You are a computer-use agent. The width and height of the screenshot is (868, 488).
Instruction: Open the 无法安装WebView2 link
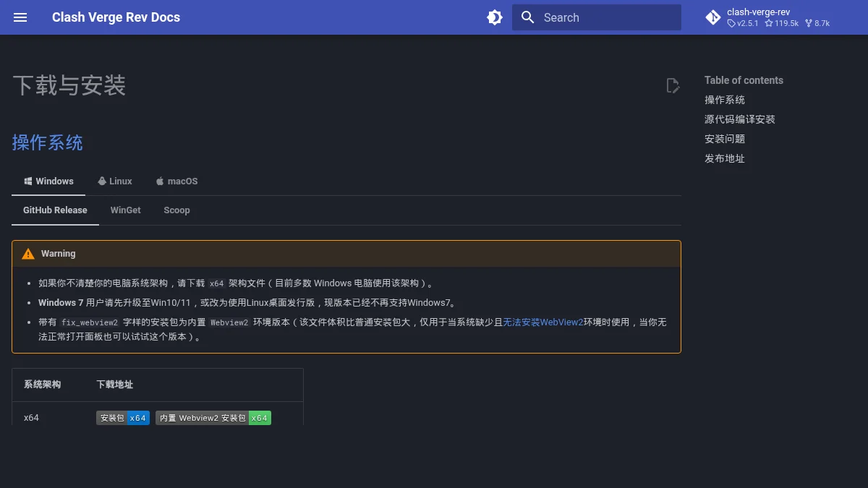[x=543, y=322]
